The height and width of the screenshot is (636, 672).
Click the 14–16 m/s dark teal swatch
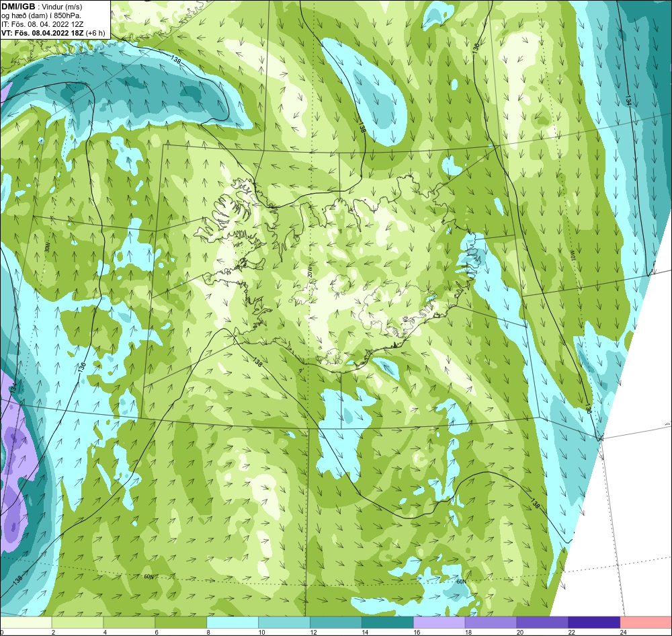[388, 623]
